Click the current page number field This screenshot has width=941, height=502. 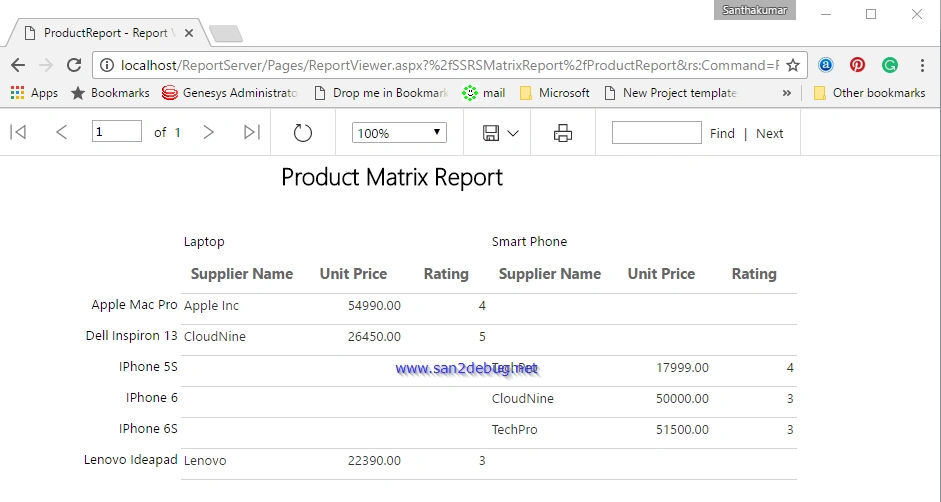pyautogui.click(x=116, y=132)
